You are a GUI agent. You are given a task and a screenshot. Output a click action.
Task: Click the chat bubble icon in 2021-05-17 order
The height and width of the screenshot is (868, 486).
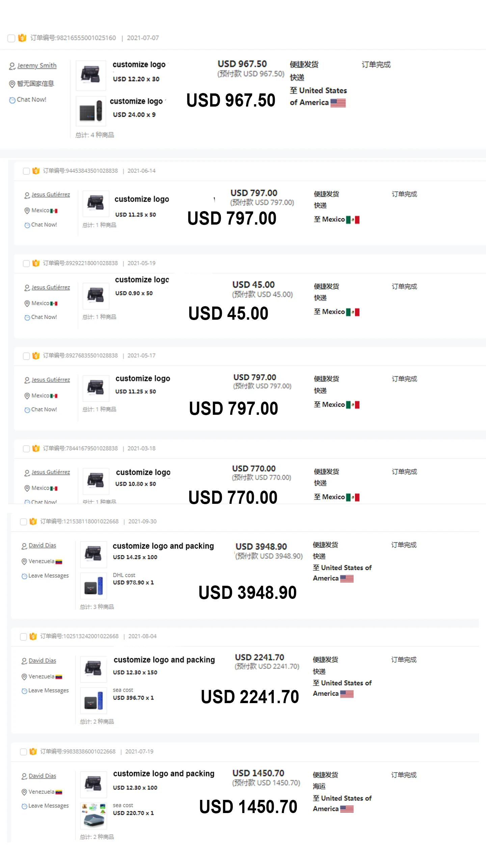pos(27,410)
